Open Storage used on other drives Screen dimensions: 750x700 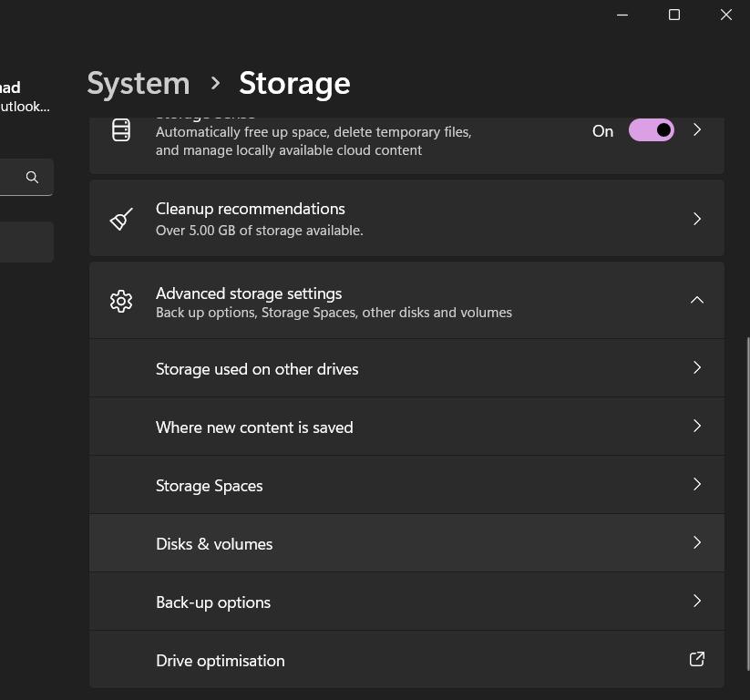[257, 369]
